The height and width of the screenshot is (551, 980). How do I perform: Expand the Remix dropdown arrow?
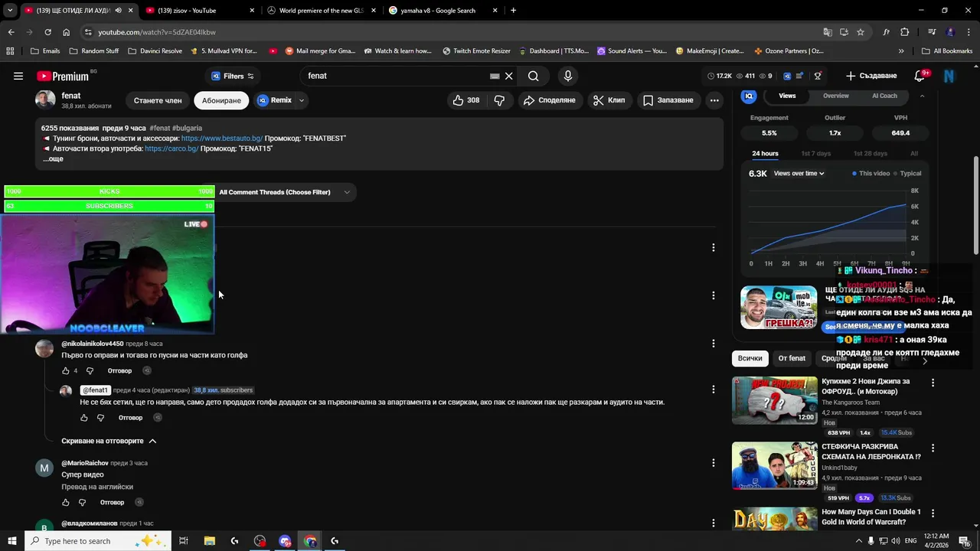tap(302, 100)
